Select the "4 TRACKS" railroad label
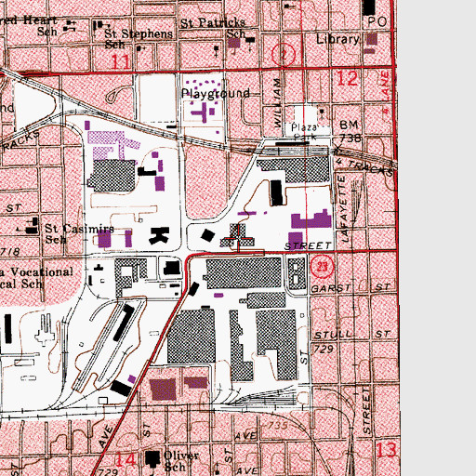Image resolution: width=476 pixels, height=476 pixels. click(365, 166)
